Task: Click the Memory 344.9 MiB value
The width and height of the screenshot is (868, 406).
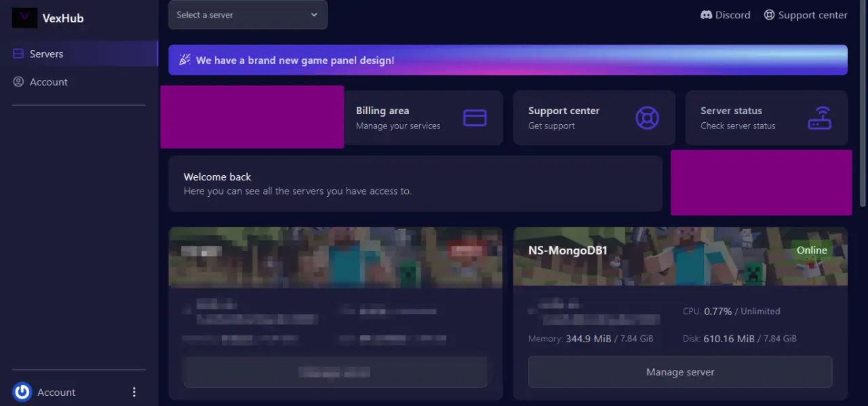Action: coord(589,338)
